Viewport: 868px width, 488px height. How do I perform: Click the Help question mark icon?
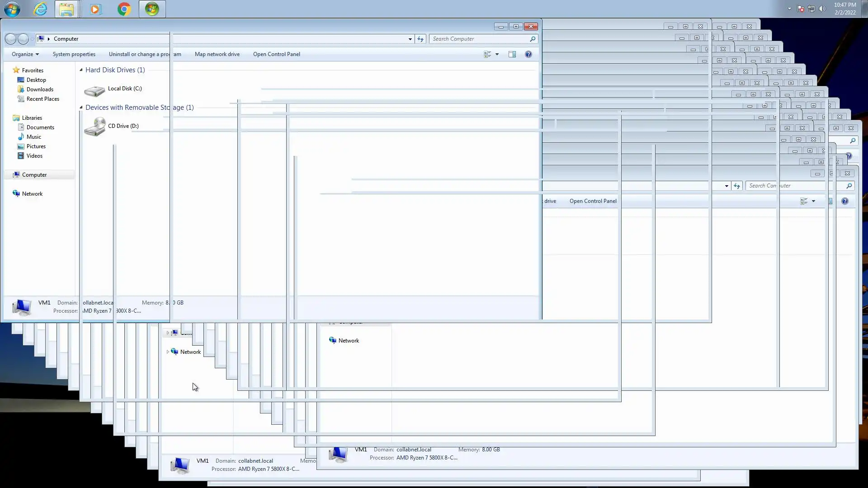(528, 54)
